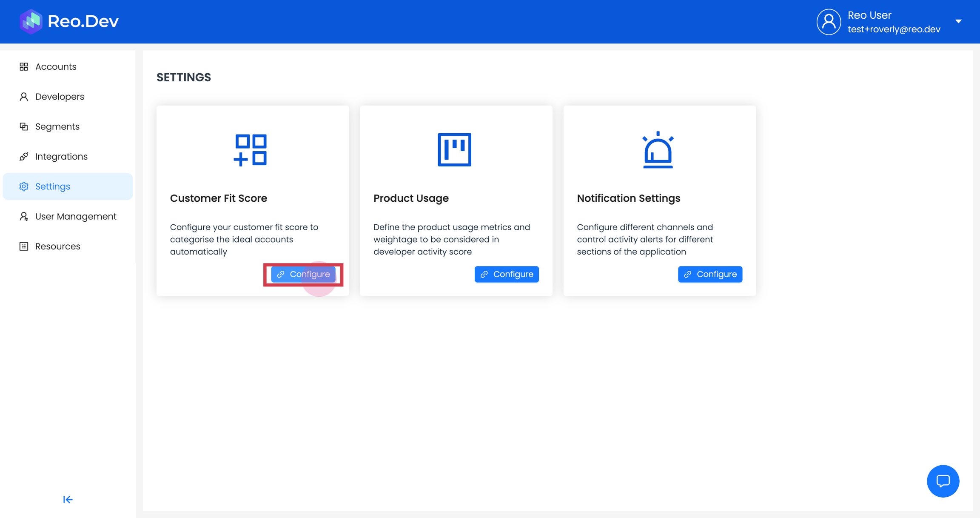Viewport: 980px width, 518px height.
Task: Open Accounts in the sidebar
Action: point(56,67)
